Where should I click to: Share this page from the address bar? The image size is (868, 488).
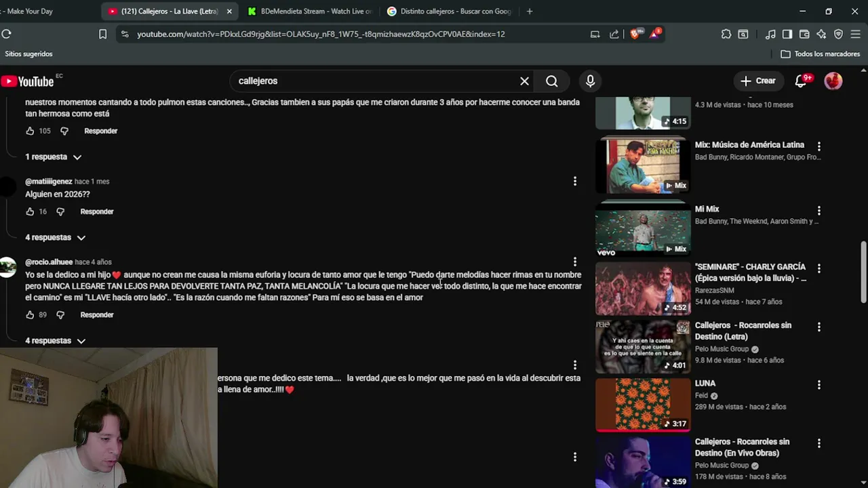[614, 34]
